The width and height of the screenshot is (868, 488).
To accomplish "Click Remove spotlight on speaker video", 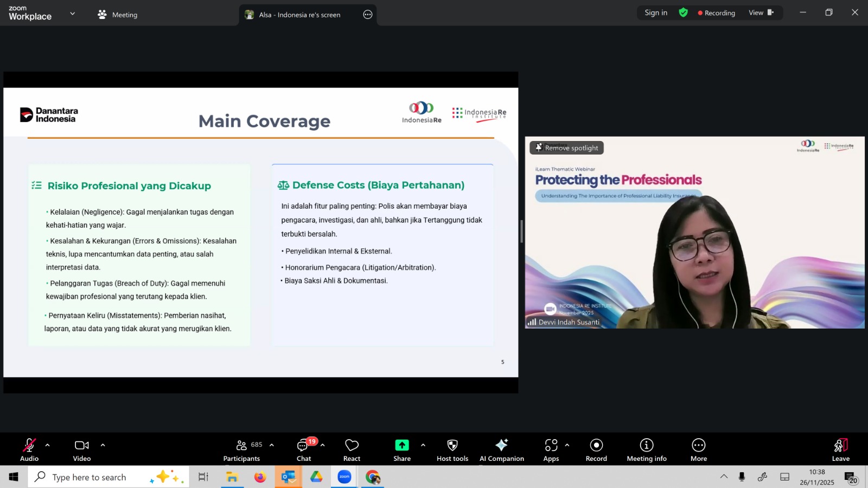I will click(567, 148).
